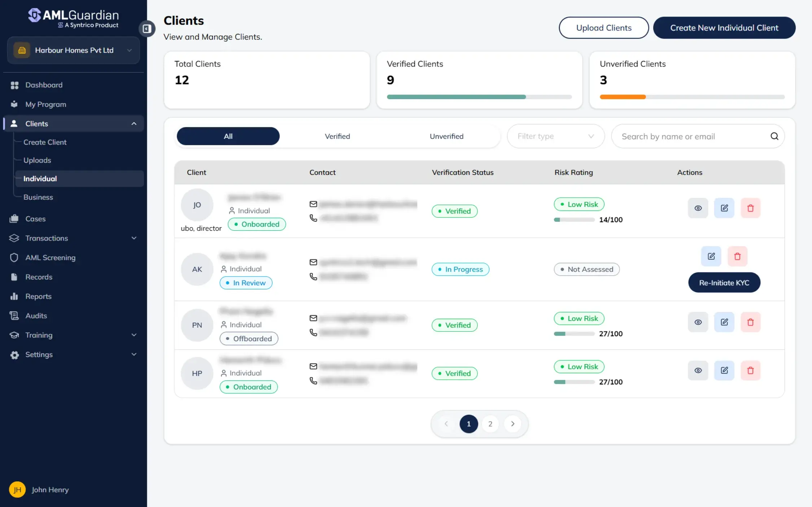Screen dimensions: 812x507
Task: Delete the PN client
Action: click(750, 322)
